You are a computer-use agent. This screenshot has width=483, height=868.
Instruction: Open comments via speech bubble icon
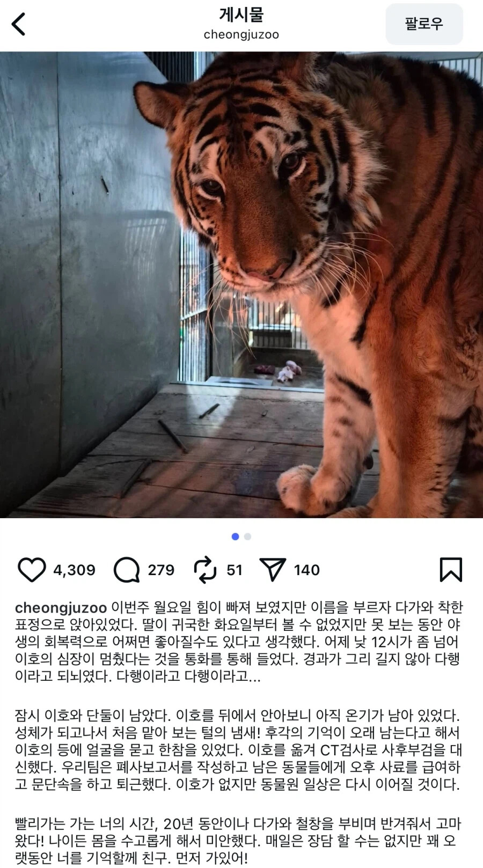[x=127, y=570]
